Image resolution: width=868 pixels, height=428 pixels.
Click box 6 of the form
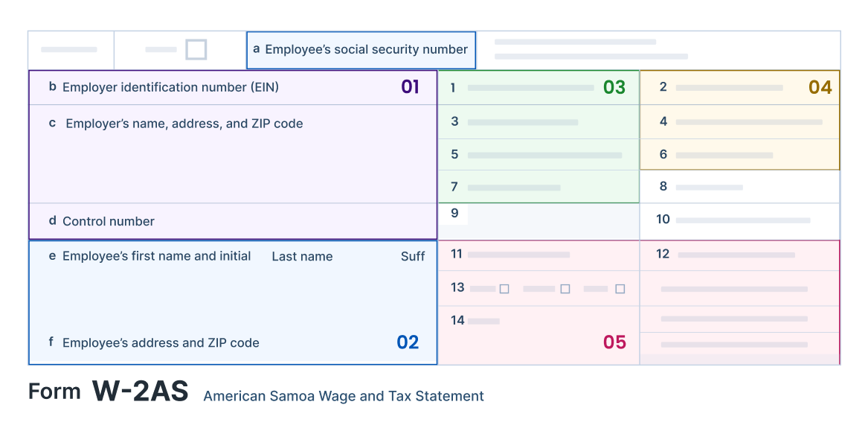point(739,155)
